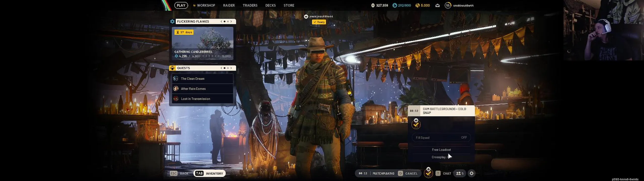The height and width of the screenshot is (181, 644).
Task: Click the crown icon next to smokinoutthe44
Action: pos(306,17)
